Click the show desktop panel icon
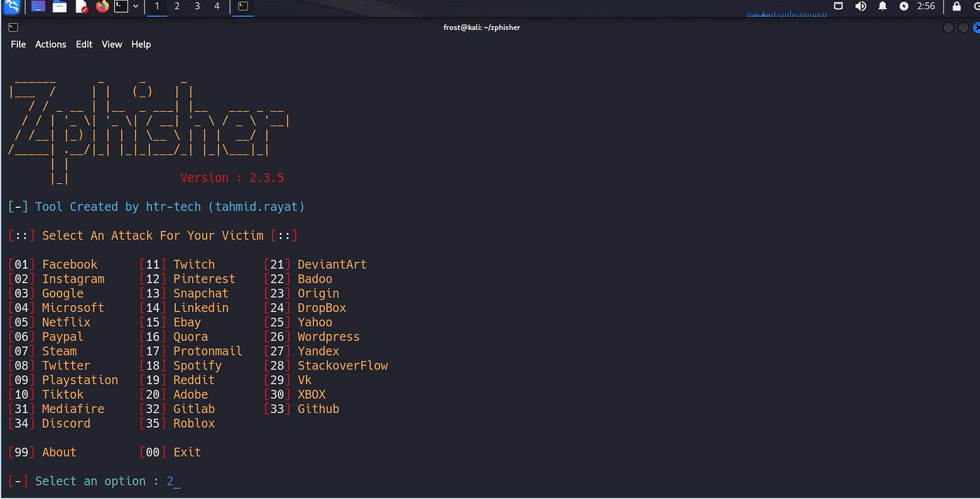Viewport: 980px width, 499px height. point(38,7)
